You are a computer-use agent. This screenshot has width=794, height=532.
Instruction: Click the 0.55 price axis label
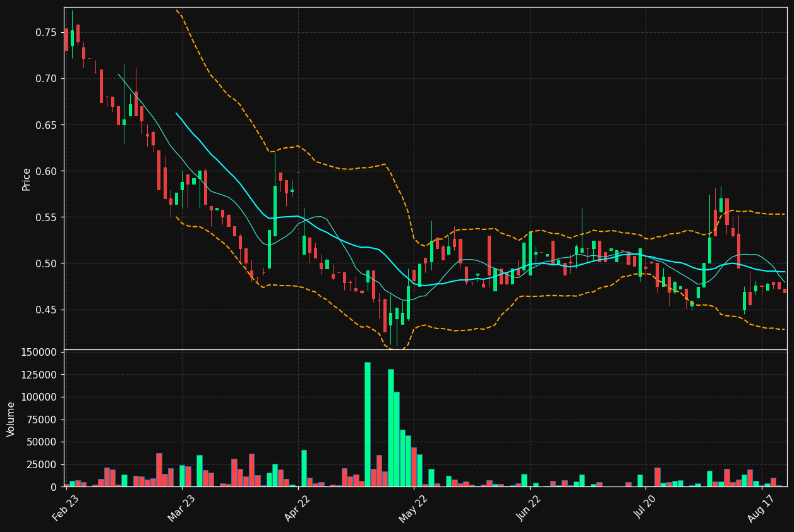(x=47, y=217)
